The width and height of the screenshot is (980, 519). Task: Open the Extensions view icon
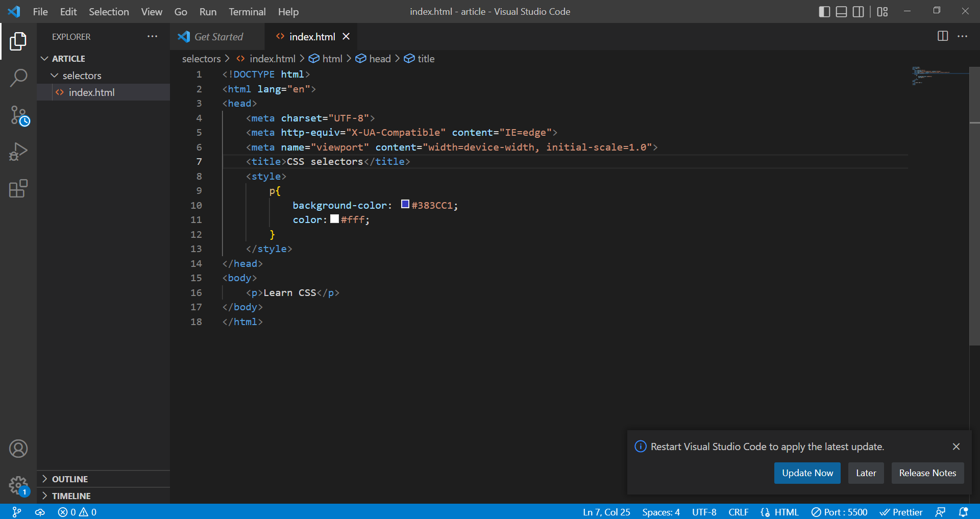[x=18, y=188]
